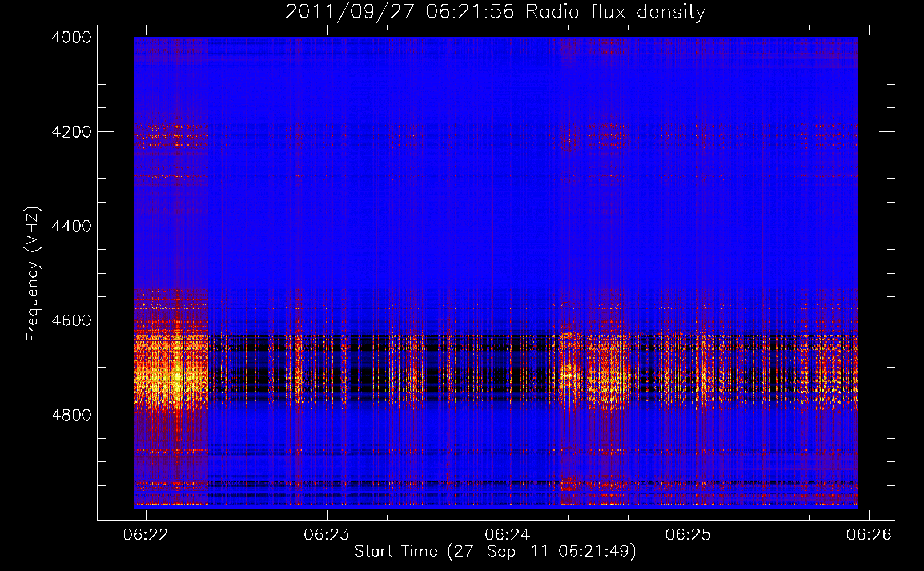Select the 4400 frequency axis label

tap(71, 226)
